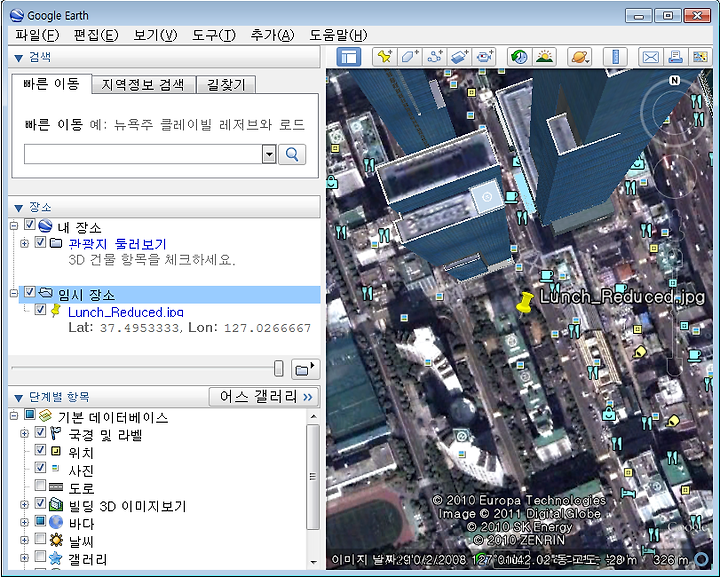Open the 도움말(H) menu
Screen dimensions: 720x577
tap(338, 35)
